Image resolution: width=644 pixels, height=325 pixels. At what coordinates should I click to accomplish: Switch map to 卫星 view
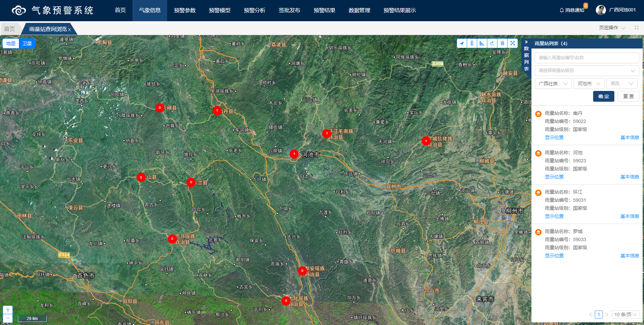coord(27,43)
